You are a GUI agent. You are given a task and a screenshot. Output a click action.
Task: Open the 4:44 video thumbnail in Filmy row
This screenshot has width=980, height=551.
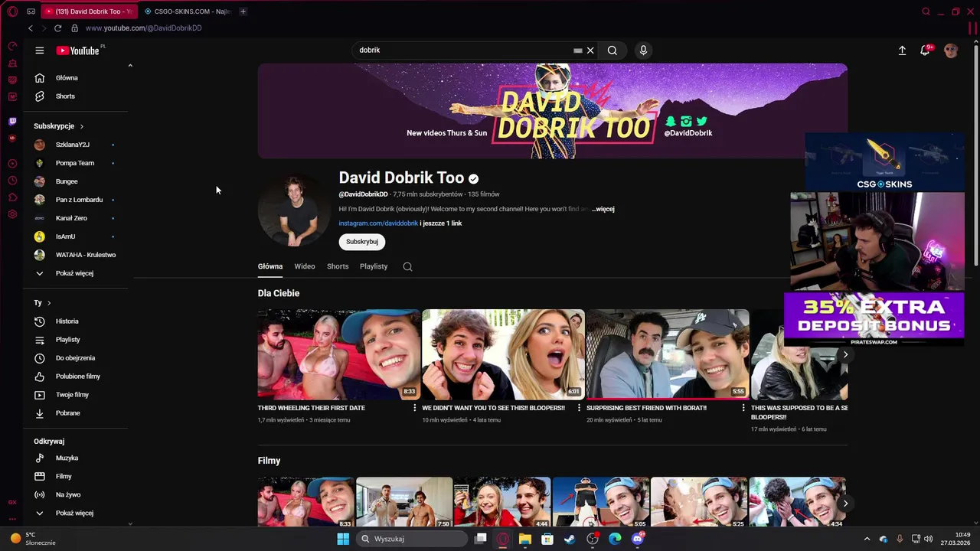point(502,502)
